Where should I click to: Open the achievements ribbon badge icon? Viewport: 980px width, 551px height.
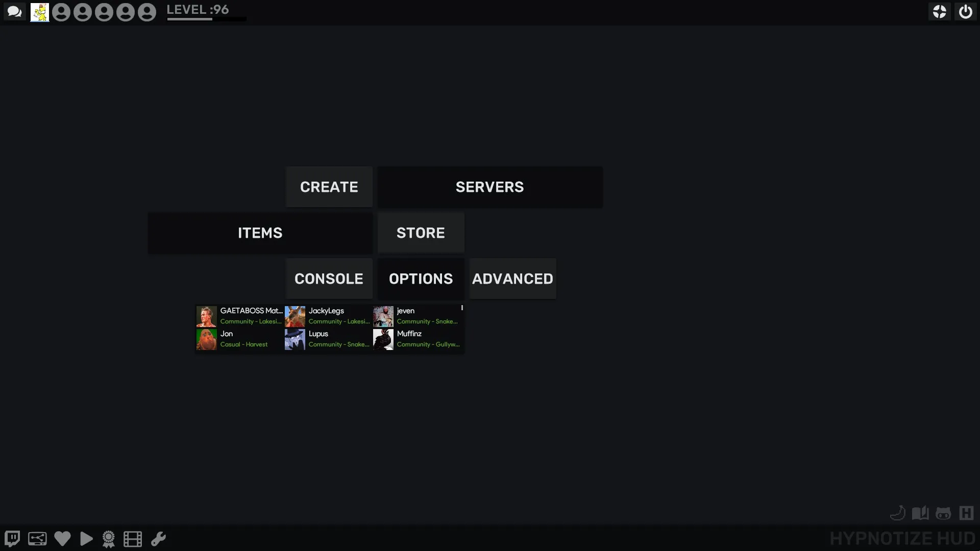point(109,539)
